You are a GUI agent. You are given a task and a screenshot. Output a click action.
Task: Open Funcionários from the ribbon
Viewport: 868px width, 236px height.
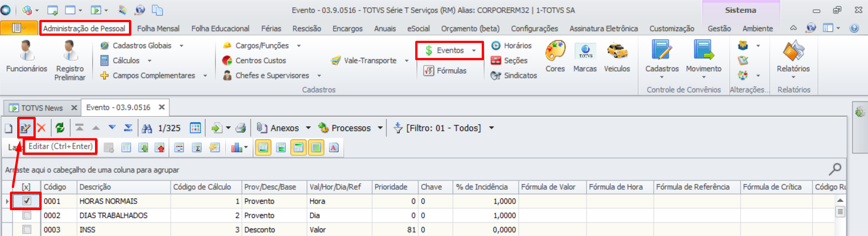click(x=27, y=56)
